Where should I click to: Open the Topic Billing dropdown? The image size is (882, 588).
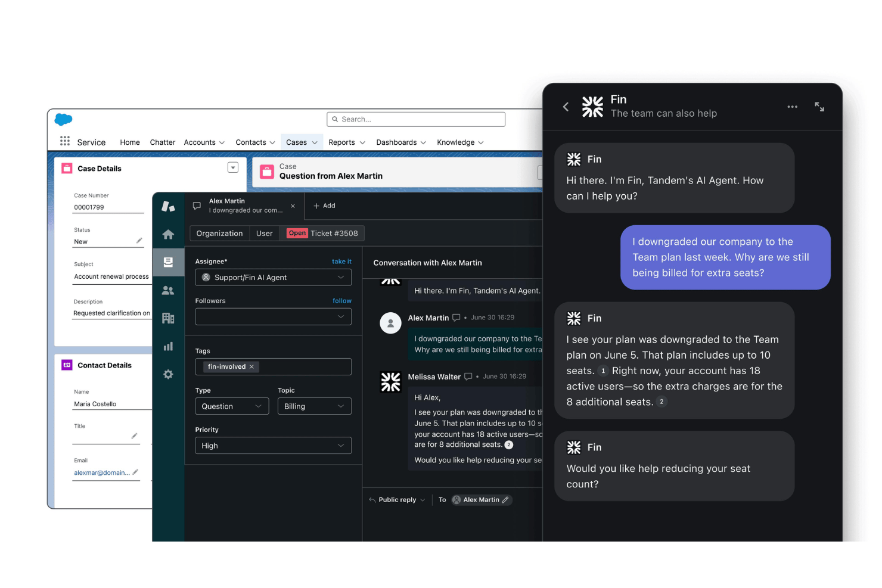click(x=315, y=406)
